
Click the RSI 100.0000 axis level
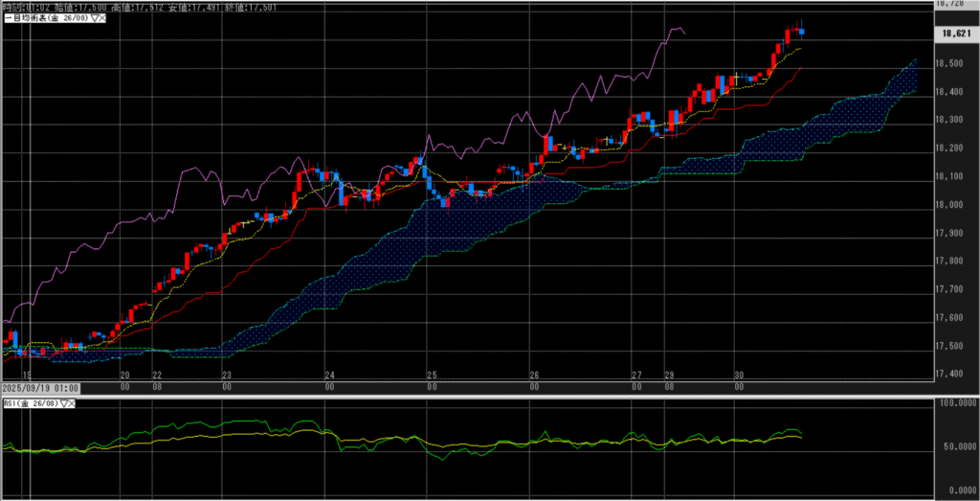(954, 404)
